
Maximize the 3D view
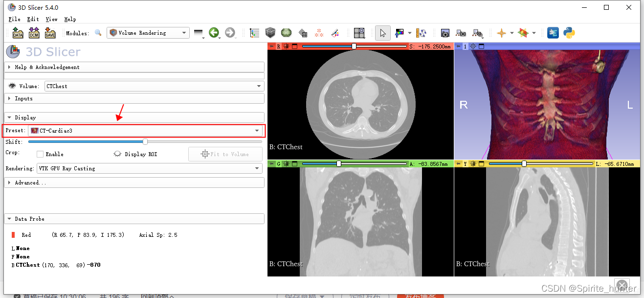click(481, 46)
